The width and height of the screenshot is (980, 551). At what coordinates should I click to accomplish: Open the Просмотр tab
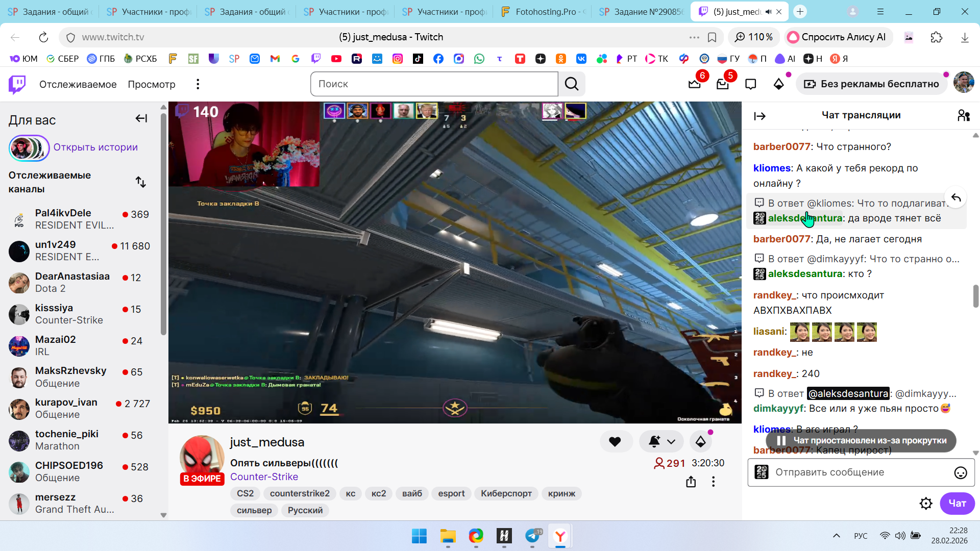[x=152, y=84]
